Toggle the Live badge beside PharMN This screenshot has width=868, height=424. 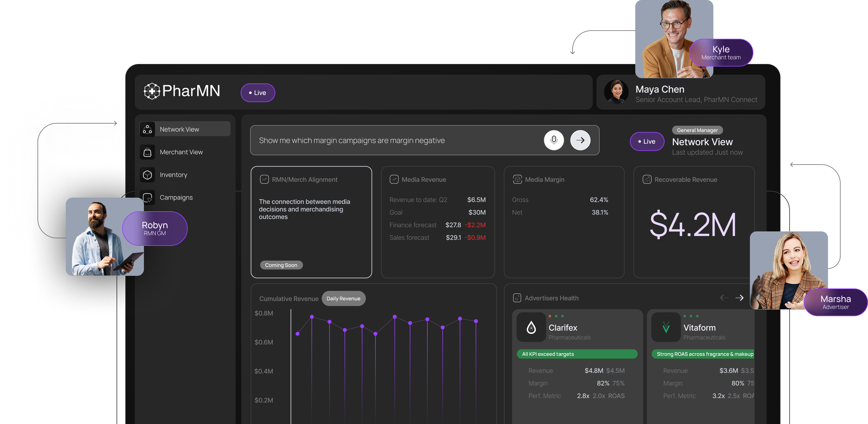tap(258, 93)
